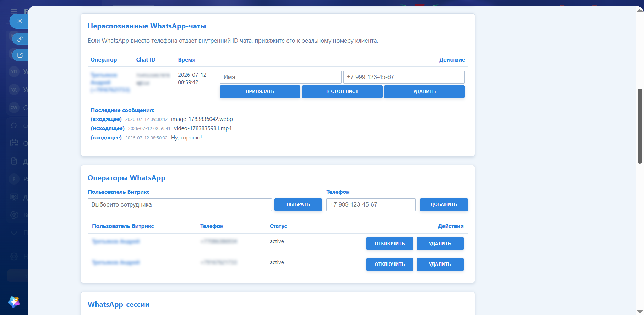Click the timestamp 2026-07-12 08:50:32
Image resolution: width=644 pixels, height=315 pixels.
(146, 138)
